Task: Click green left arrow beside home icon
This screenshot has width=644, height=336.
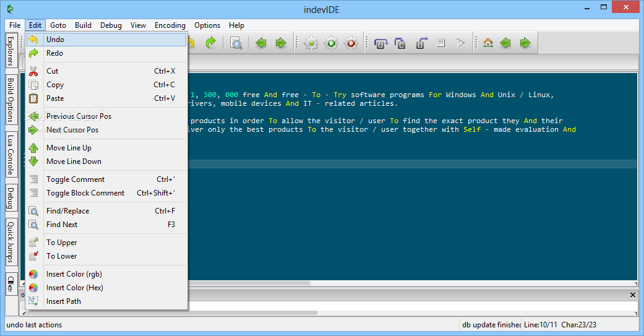Action: 505,43
